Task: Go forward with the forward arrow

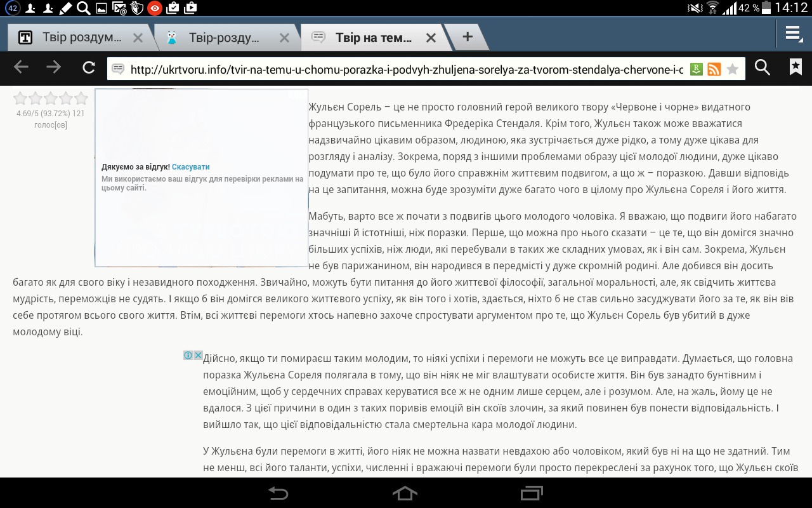Action: coord(54,67)
